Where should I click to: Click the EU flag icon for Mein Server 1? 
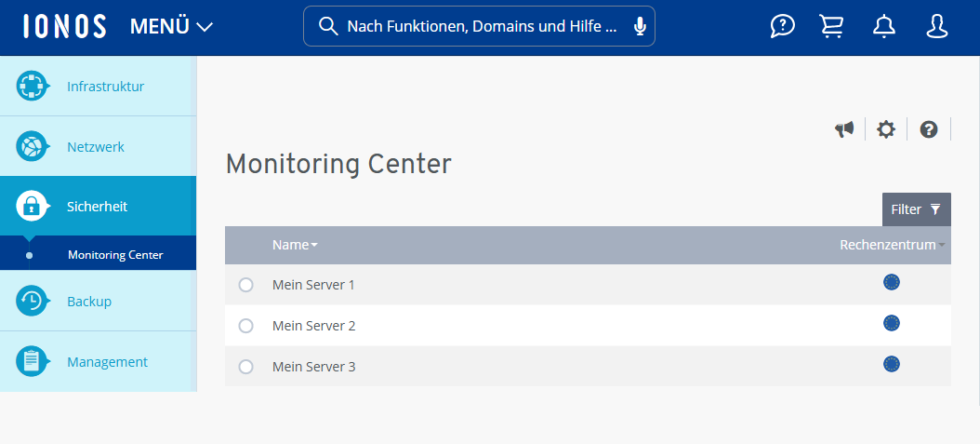[892, 282]
